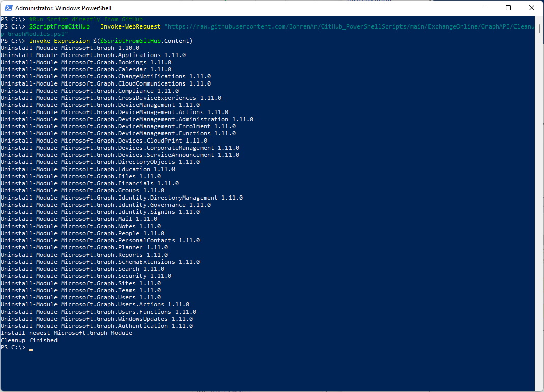Click the Invoke-WebRequest command text
544x392 pixels.
click(130, 26)
